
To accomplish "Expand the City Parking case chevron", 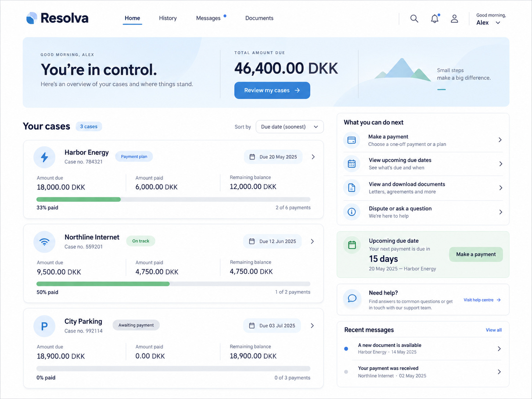I will pos(312,326).
